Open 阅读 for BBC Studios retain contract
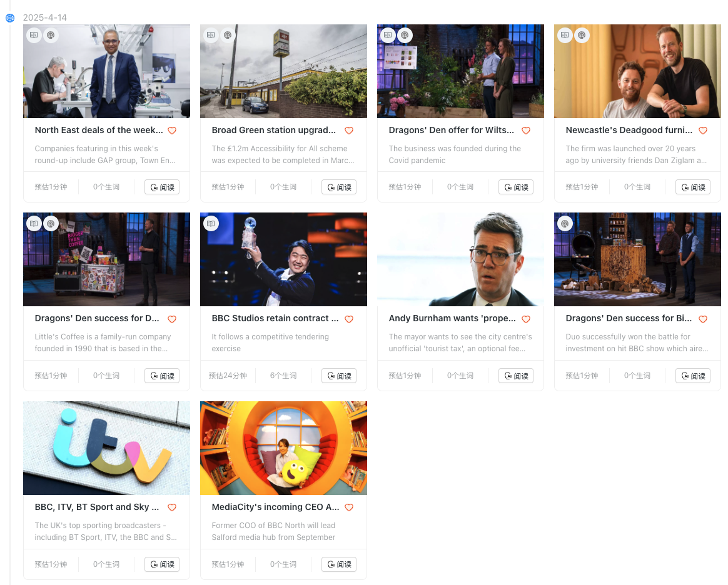The width and height of the screenshot is (728, 585). (339, 376)
